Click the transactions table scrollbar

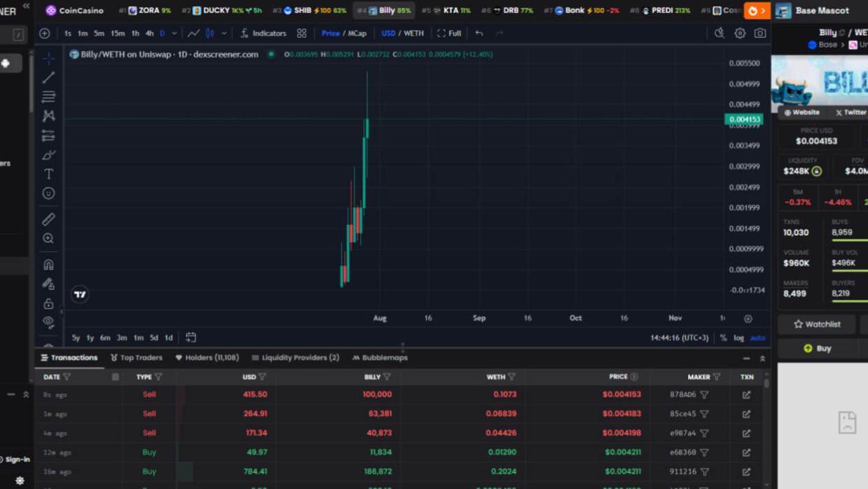click(767, 383)
